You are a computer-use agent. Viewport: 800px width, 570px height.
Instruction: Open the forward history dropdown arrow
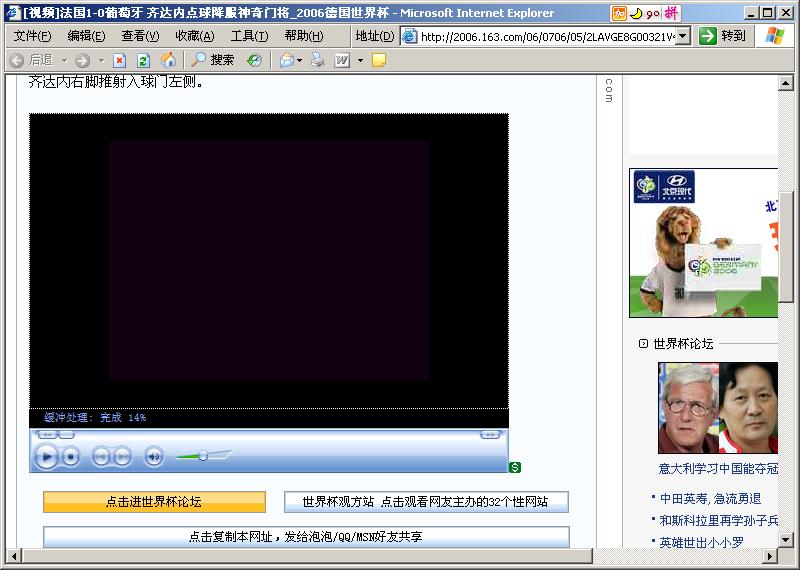102,61
